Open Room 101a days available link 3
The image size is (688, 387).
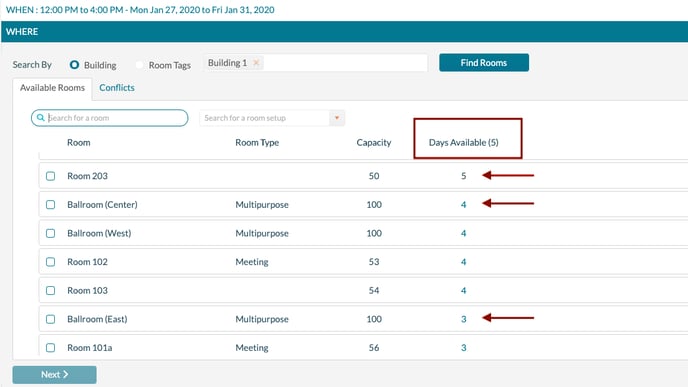463,348
